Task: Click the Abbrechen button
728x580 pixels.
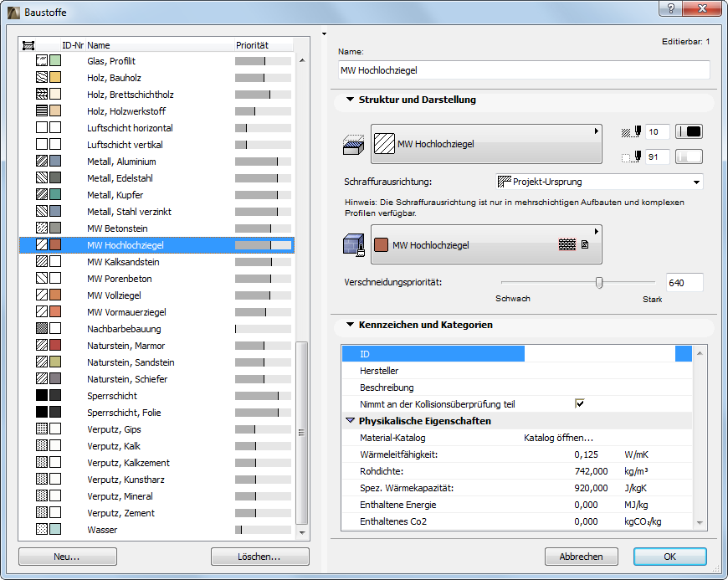Action: 582,557
